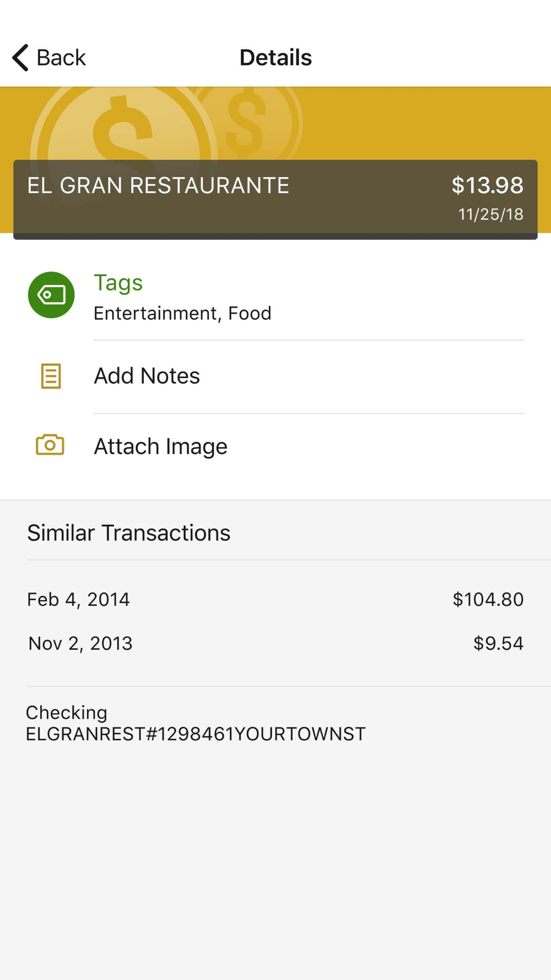551x980 pixels.
Task: Edit the Entertainment, Food tags text
Action: [x=182, y=313]
